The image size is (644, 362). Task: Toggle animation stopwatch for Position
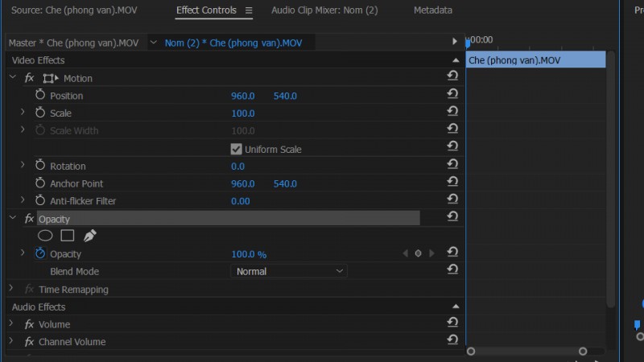pyautogui.click(x=39, y=95)
